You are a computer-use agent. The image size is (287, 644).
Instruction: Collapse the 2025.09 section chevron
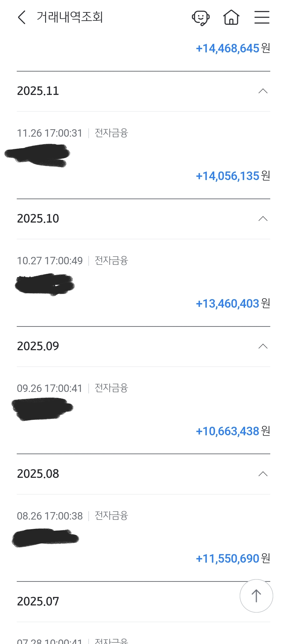(x=263, y=346)
